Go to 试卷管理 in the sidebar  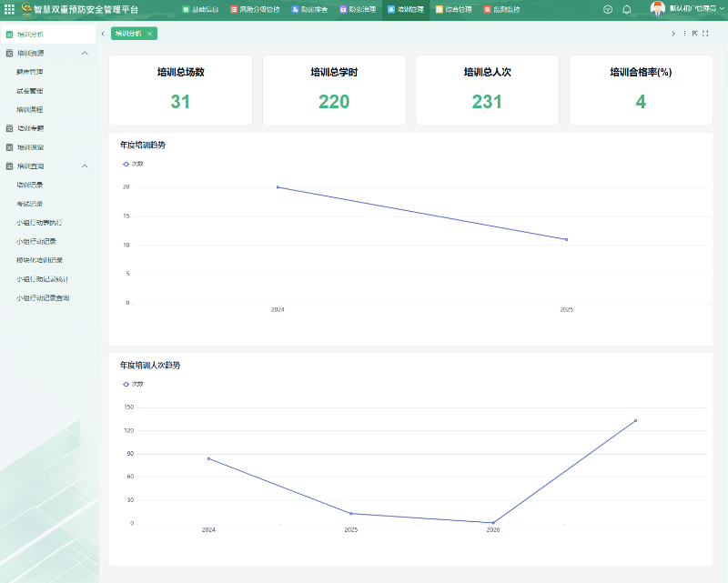pos(30,91)
